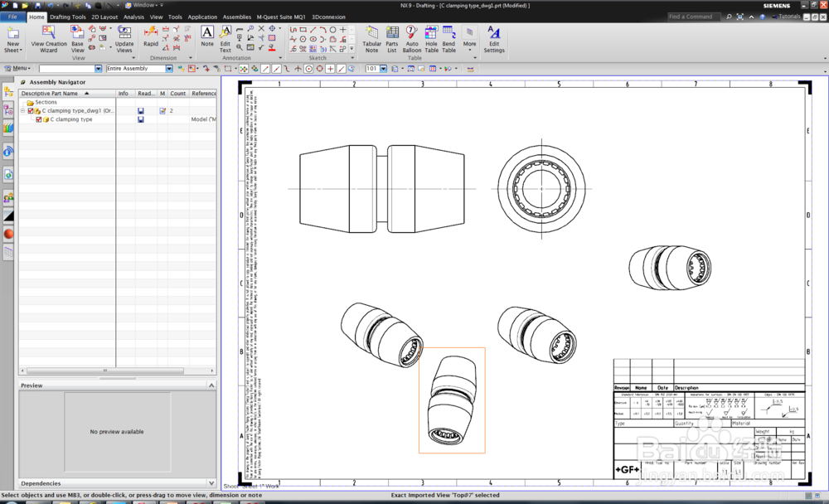Collapse the C clamping type_dwg1 tree node
Image resolution: width=829 pixels, height=504 pixels.
(23, 111)
